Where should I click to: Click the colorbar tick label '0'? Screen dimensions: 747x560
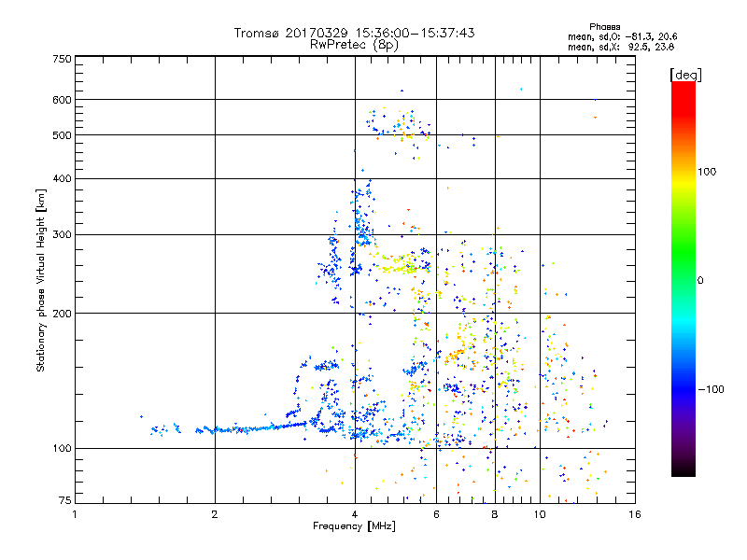[700, 281]
